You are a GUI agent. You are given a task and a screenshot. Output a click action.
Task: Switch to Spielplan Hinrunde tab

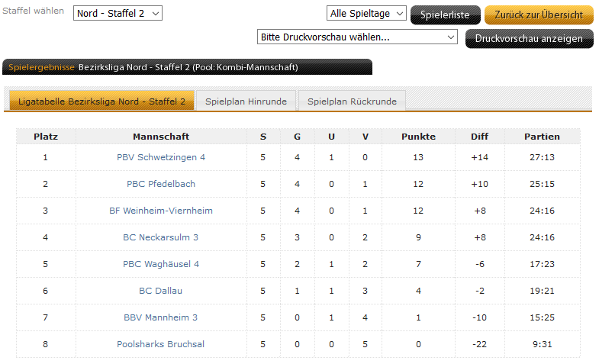coord(246,101)
